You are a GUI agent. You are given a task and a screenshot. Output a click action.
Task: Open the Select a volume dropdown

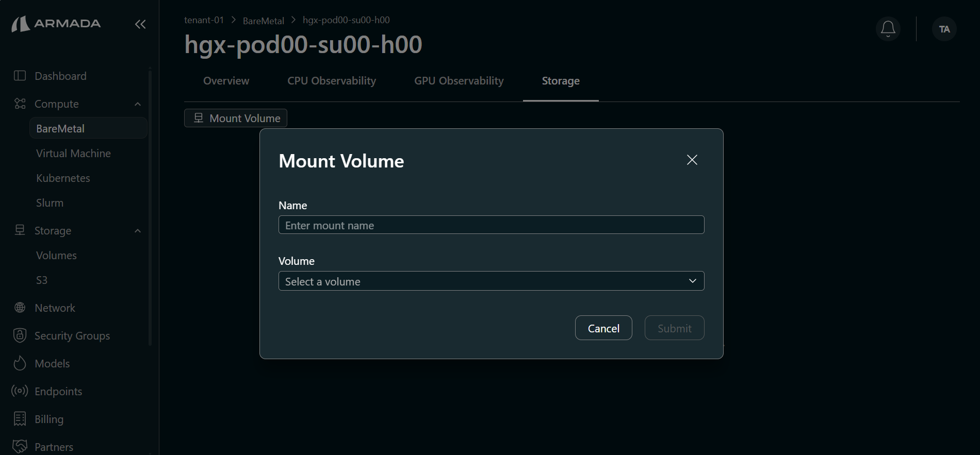click(491, 281)
